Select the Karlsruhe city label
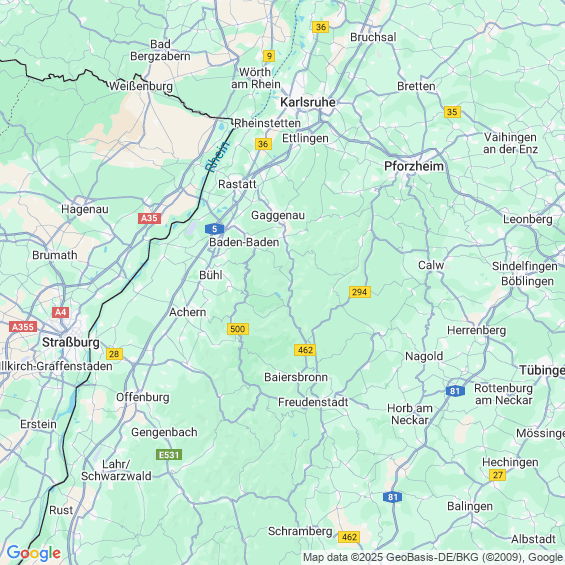The height and width of the screenshot is (565, 565). pos(308,102)
